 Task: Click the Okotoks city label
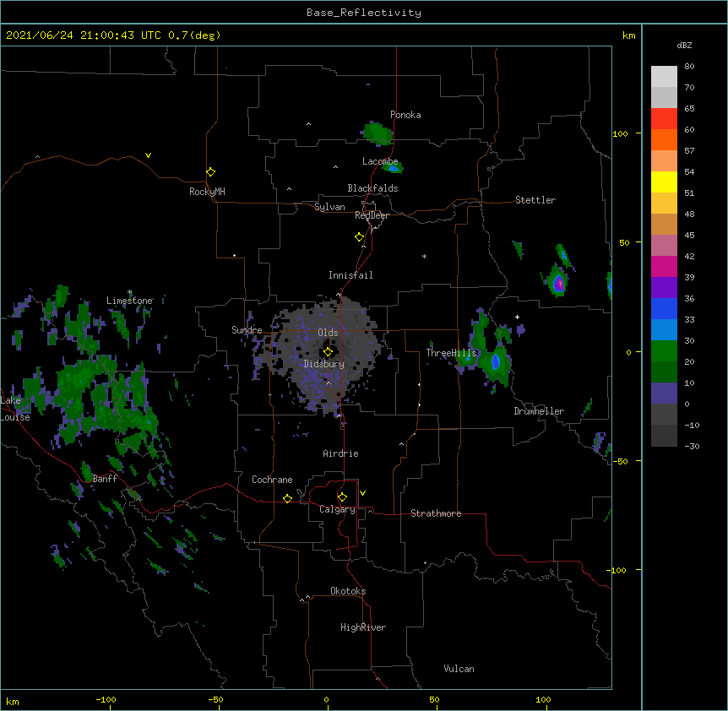(x=348, y=591)
